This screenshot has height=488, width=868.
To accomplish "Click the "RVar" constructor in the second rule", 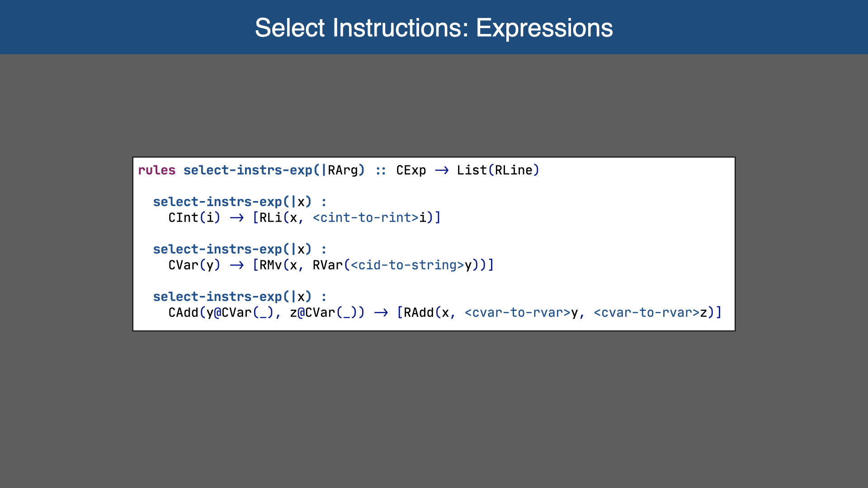I will point(328,265).
